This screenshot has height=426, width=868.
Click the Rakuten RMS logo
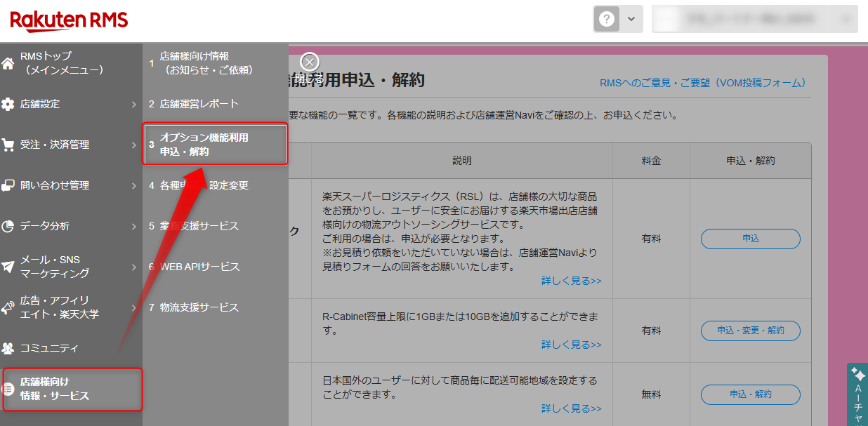coord(69,21)
